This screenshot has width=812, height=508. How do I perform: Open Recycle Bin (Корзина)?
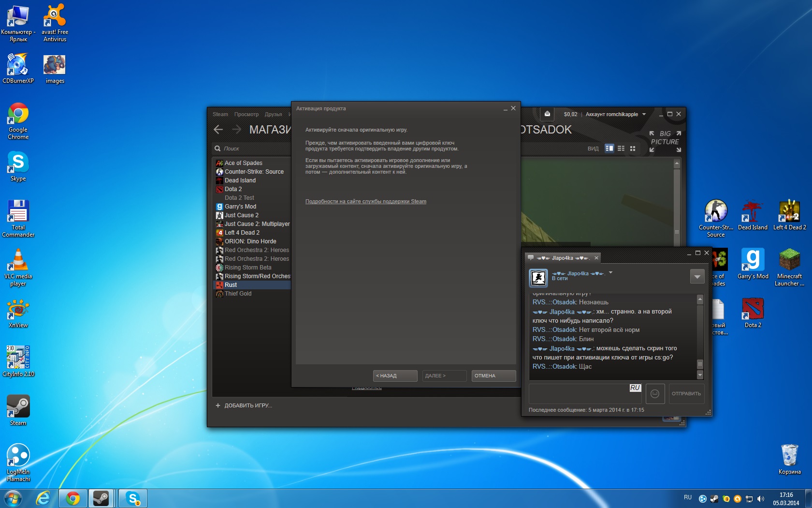click(789, 459)
